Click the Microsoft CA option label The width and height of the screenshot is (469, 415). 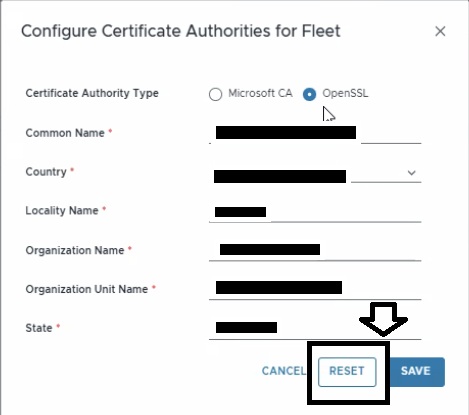pyautogui.click(x=260, y=93)
